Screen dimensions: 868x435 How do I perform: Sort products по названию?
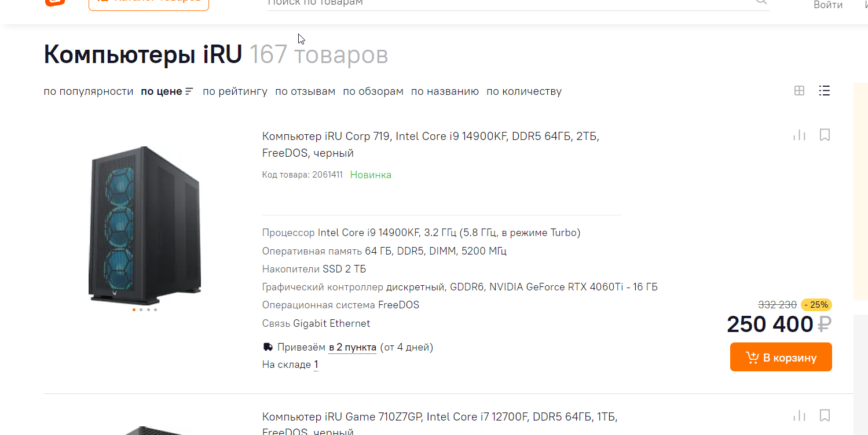coord(445,91)
